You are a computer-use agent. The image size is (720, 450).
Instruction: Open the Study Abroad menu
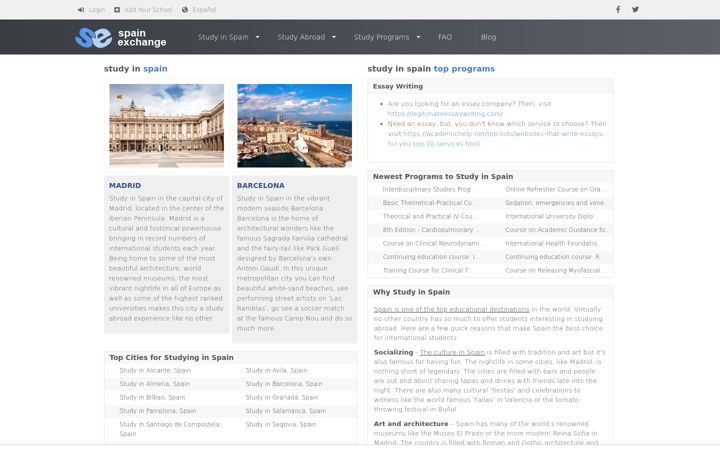[301, 37]
